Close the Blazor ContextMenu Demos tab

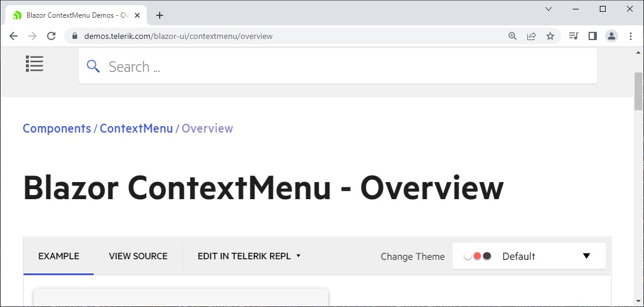pyautogui.click(x=137, y=15)
